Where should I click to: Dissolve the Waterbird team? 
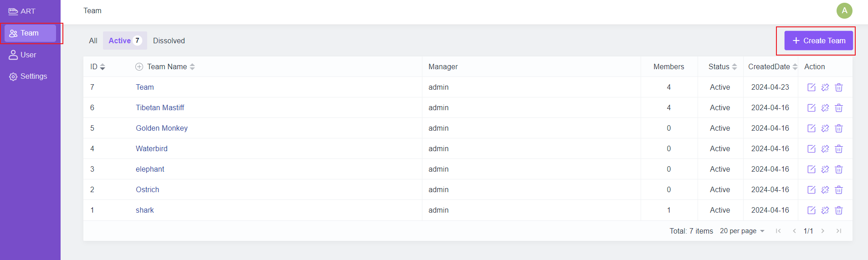(x=825, y=149)
